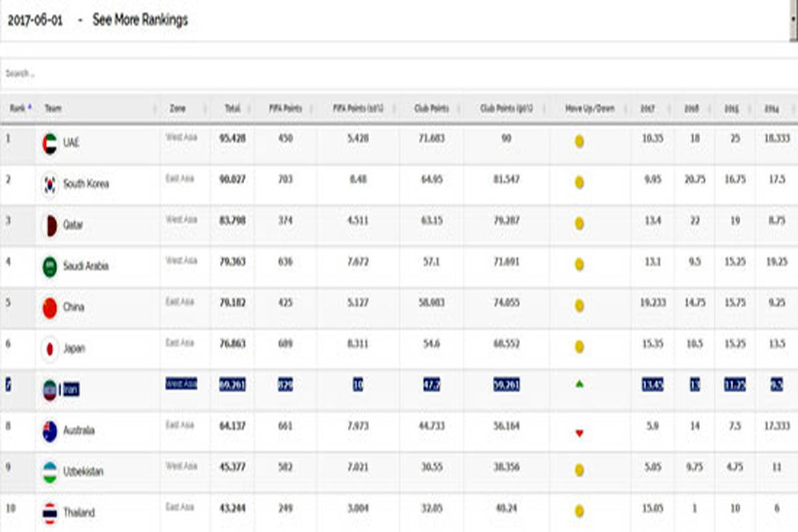Click Australia's red move-down arrow

579,434
